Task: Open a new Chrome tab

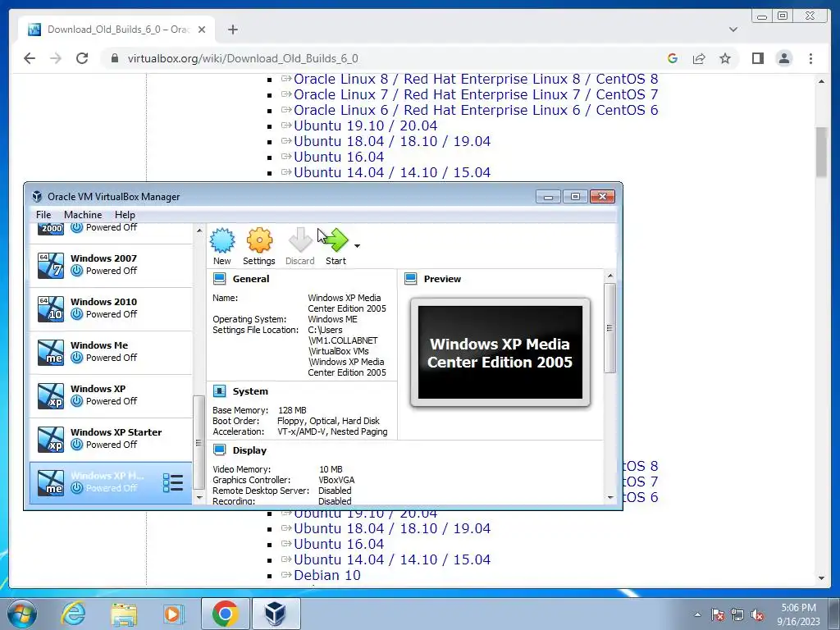Action: point(232,30)
